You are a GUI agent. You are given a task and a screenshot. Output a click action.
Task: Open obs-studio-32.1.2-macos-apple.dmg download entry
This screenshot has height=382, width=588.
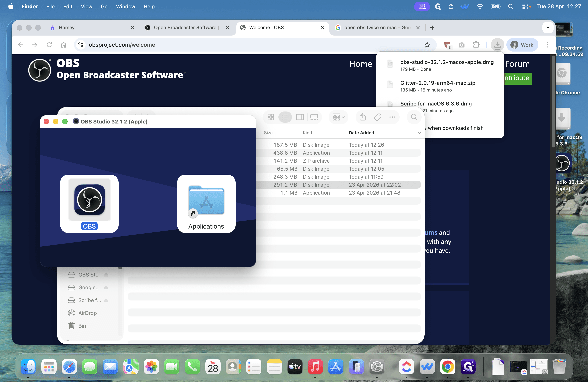pos(440,65)
